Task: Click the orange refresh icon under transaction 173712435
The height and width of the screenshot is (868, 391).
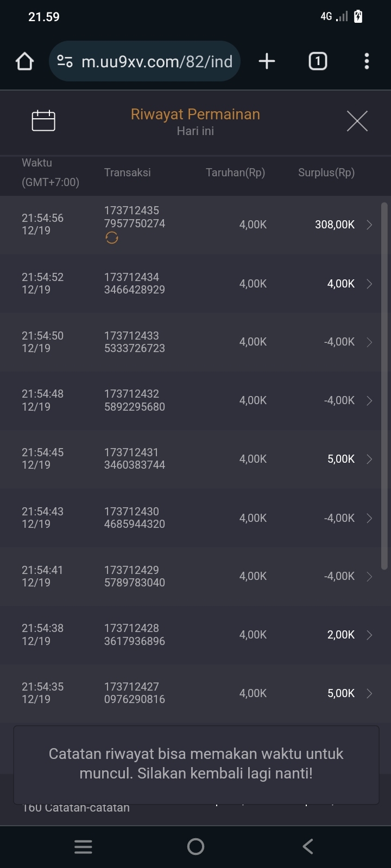Action: pyautogui.click(x=112, y=238)
